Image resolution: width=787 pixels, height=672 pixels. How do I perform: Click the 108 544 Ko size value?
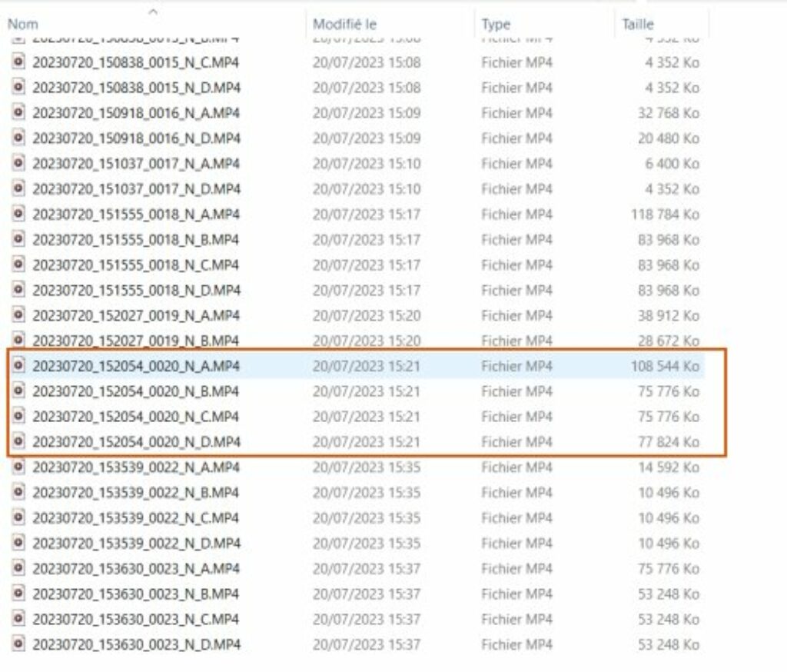click(665, 367)
